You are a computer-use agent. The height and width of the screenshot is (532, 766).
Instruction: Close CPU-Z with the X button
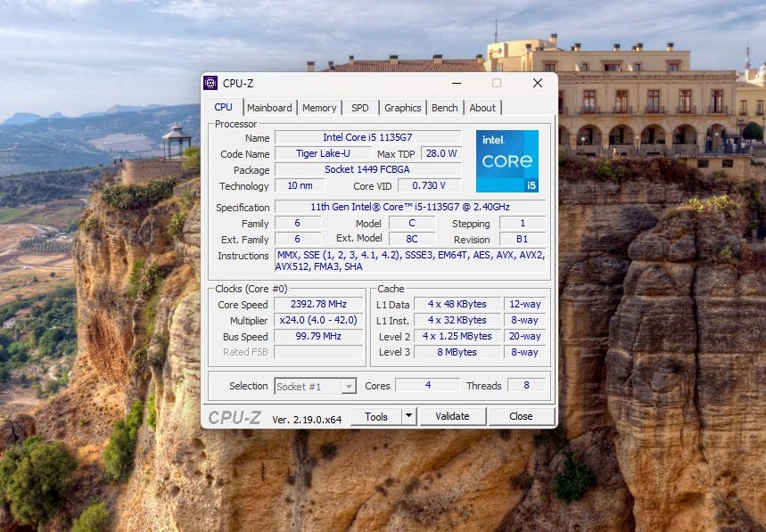coord(538,83)
